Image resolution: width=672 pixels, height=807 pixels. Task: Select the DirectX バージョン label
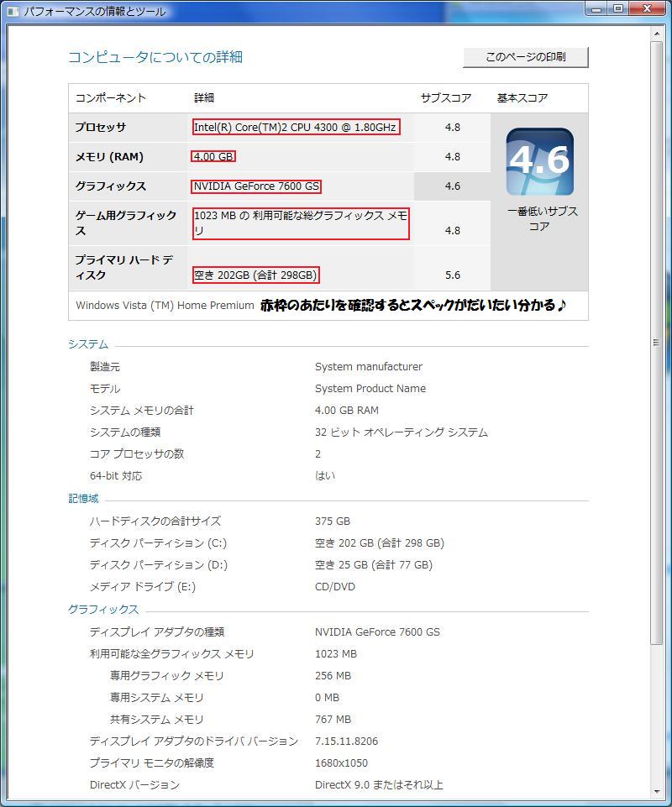pyautogui.click(x=134, y=785)
